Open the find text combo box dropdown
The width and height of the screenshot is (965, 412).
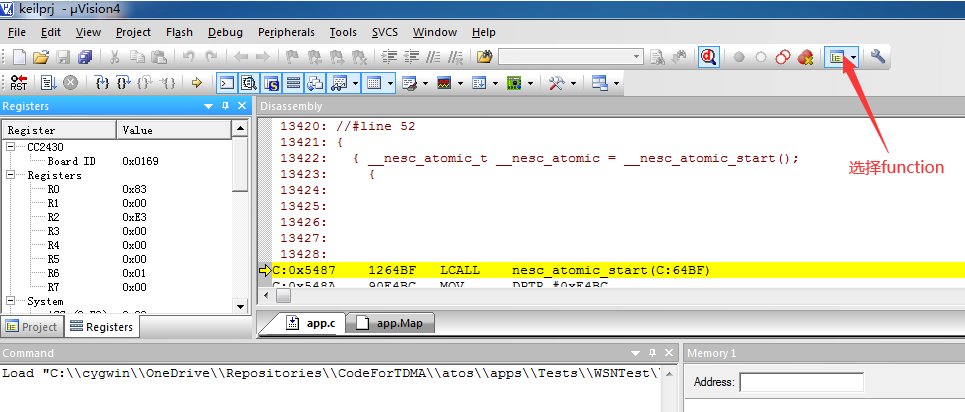coord(636,57)
